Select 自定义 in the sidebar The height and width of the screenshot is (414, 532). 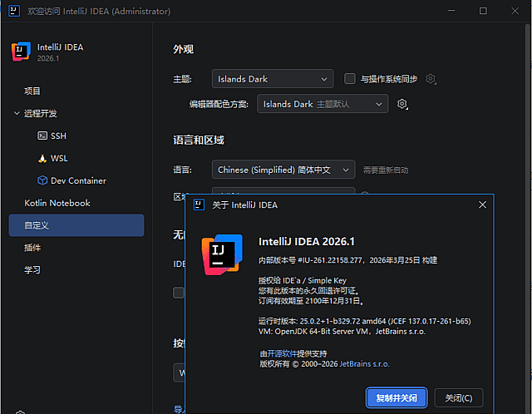click(76, 225)
